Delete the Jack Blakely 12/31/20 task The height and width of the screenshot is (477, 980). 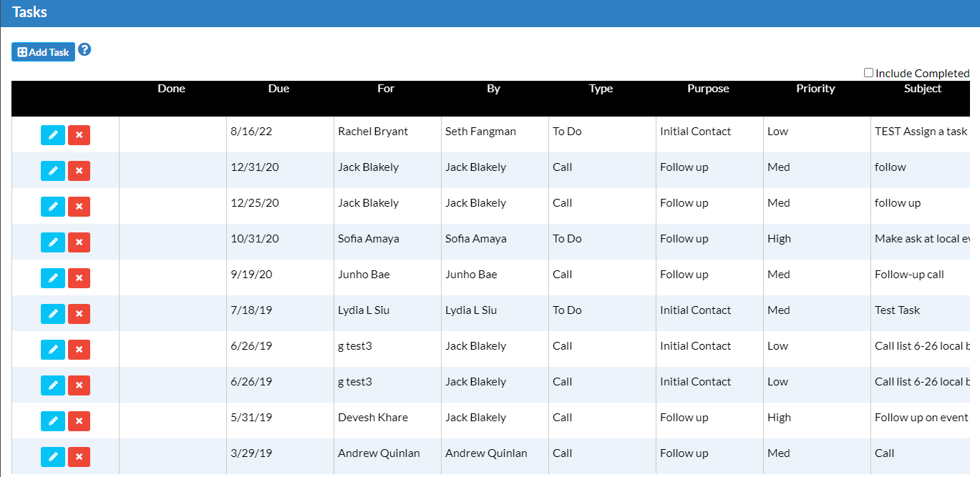[x=79, y=171]
